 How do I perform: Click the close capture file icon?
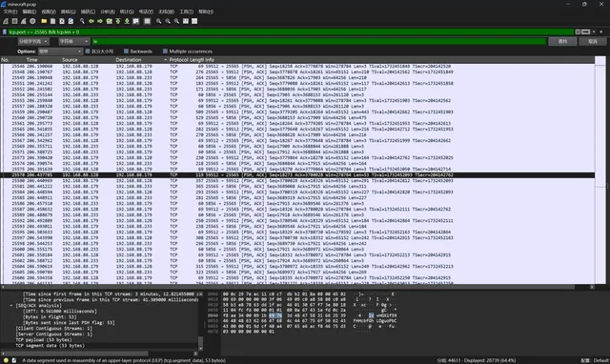(62, 21)
